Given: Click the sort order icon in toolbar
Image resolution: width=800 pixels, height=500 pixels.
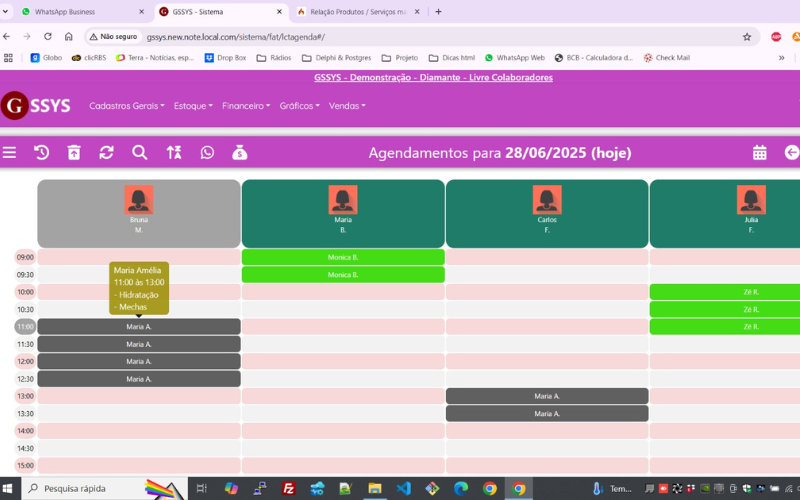Looking at the screenshot, I should (174, 153).
